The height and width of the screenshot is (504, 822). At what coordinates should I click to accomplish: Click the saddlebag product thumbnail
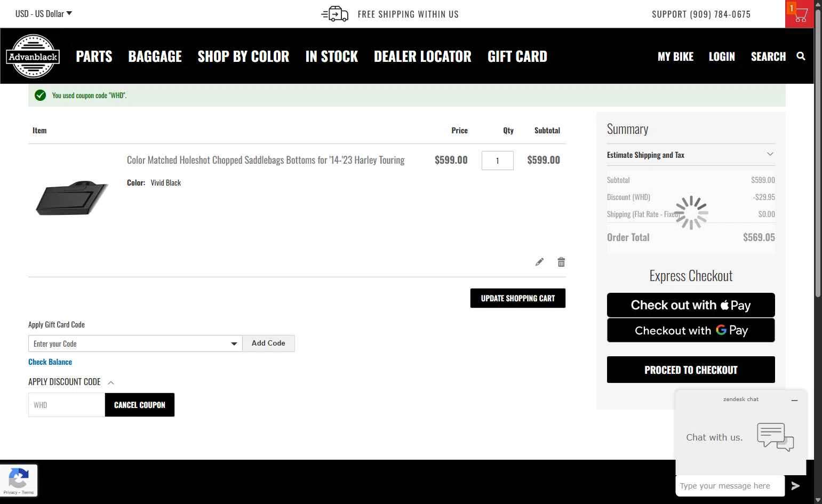(72, 198)
